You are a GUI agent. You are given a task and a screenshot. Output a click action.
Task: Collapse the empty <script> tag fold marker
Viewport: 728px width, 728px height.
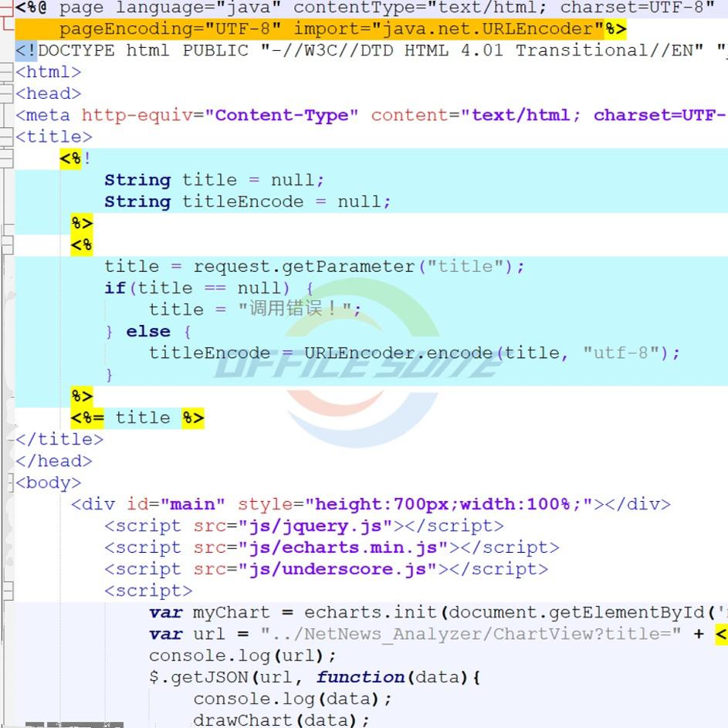tap(8, 591)
